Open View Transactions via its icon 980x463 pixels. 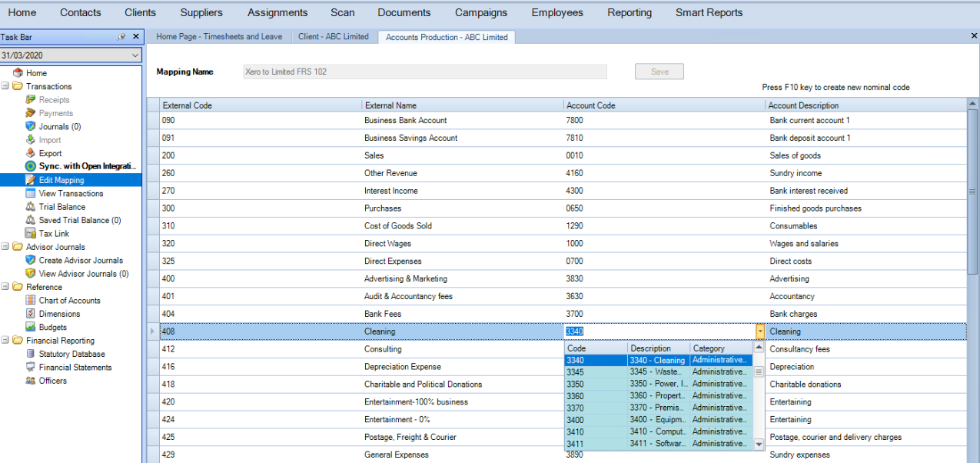coord(31,193)
